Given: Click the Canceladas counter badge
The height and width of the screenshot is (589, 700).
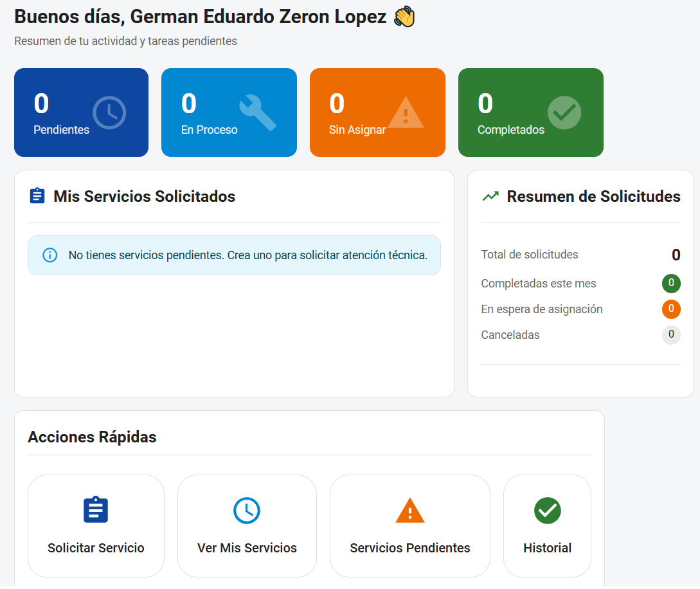Looking at the screenshot, I should (x=671, y=335).
